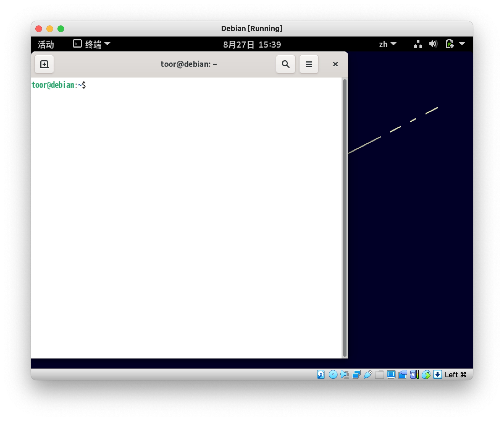Click the wired network icon in top bar
The height and width of the screenshot is (421, 504).
pos(418,44)
